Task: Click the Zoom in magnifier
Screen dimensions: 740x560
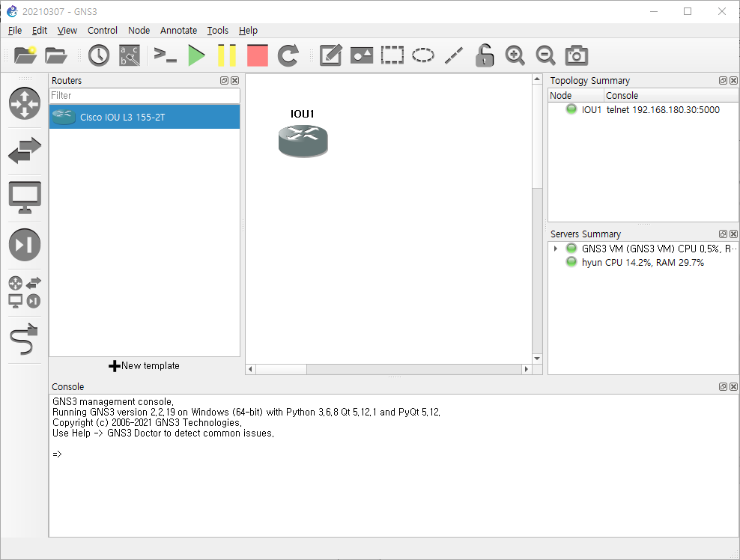Action: [515, 55]
